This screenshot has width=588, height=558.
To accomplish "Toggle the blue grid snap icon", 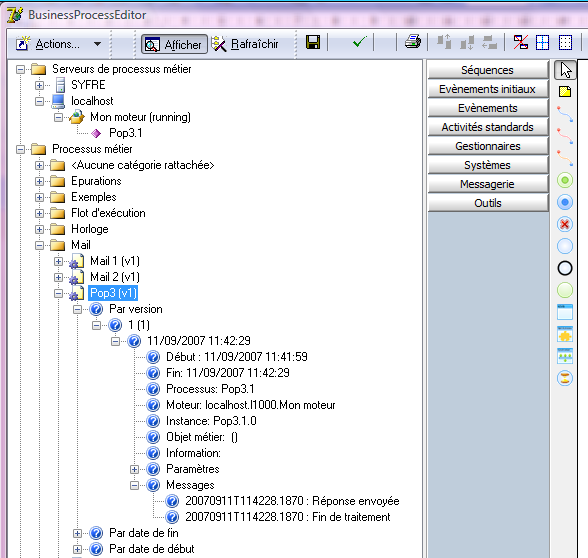I will coord(542,42).
